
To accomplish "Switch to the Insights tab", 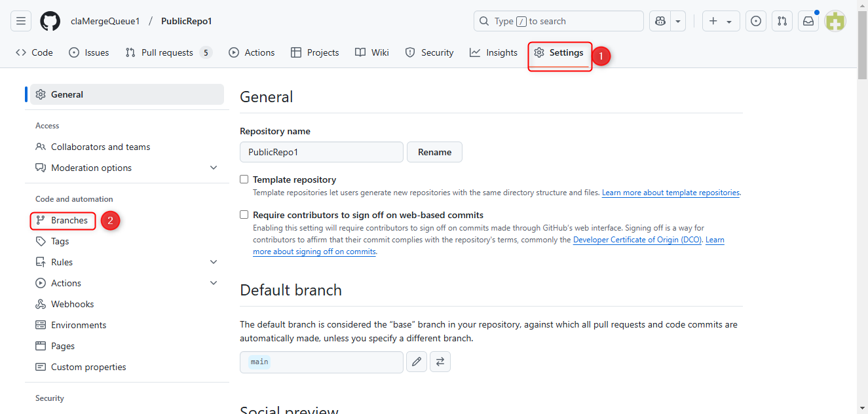I will point(494,52).
